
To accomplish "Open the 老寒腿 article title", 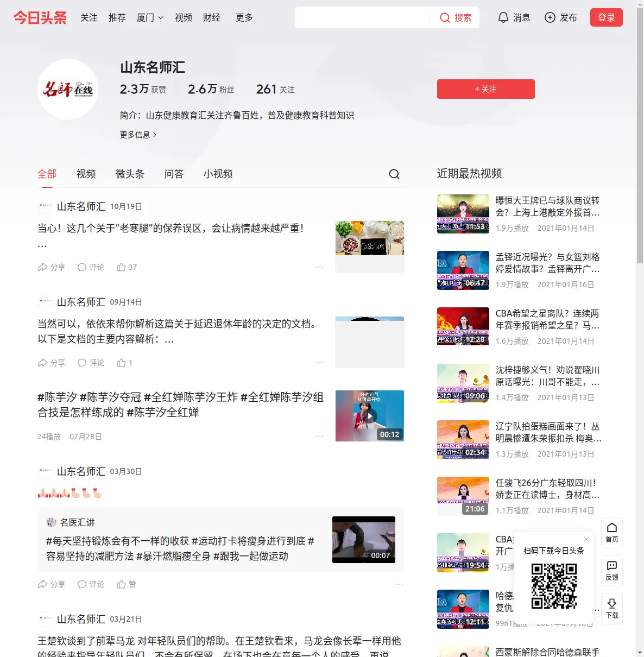I will pyautogui.click(x=171, y=228).
